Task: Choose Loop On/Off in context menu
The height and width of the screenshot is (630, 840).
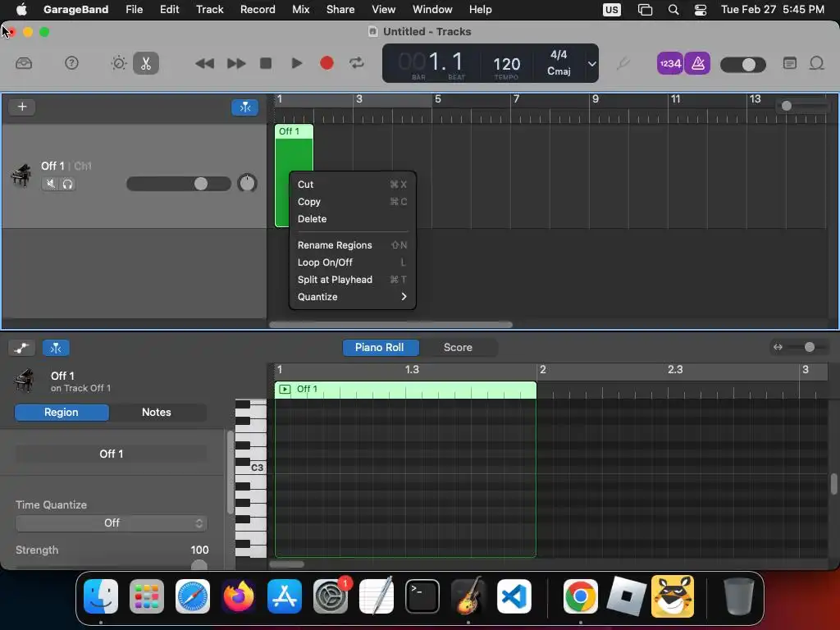Action: pyautogui.click(x=353, y=262)
